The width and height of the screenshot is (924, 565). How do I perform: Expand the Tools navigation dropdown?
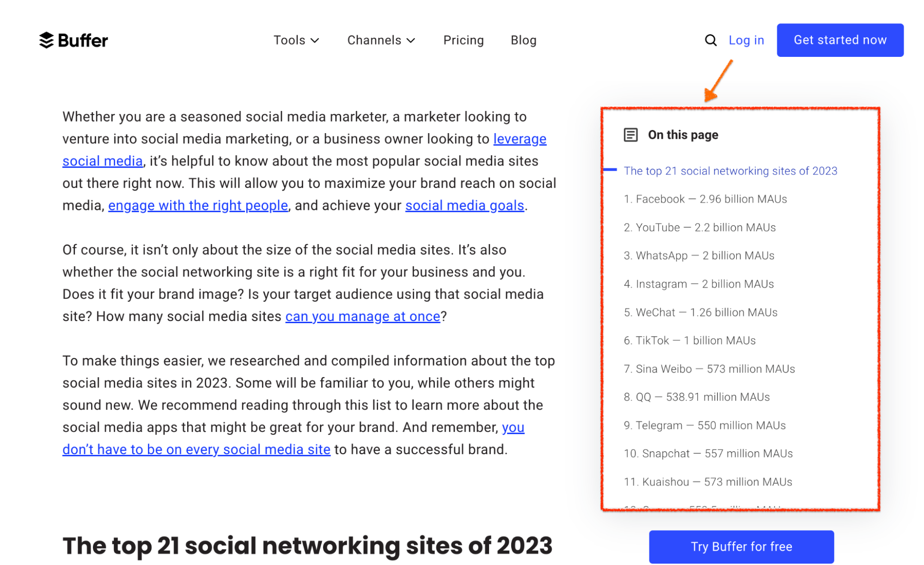[296, 40]
